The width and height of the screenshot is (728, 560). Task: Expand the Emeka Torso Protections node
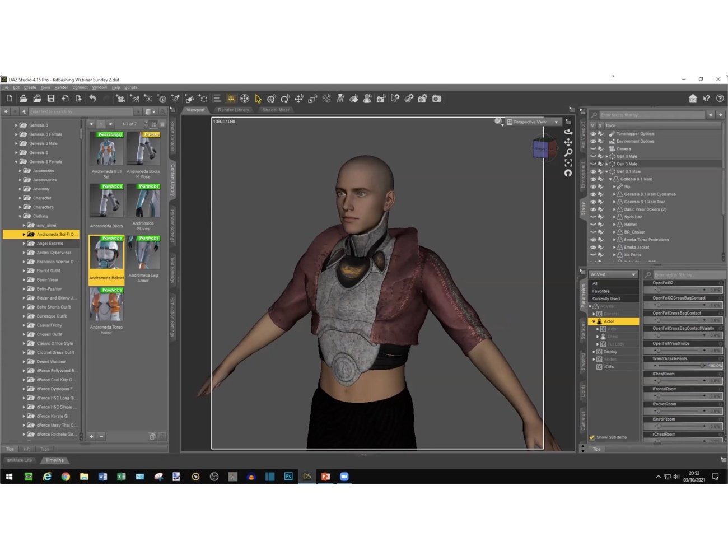click(x=614, y=240)
